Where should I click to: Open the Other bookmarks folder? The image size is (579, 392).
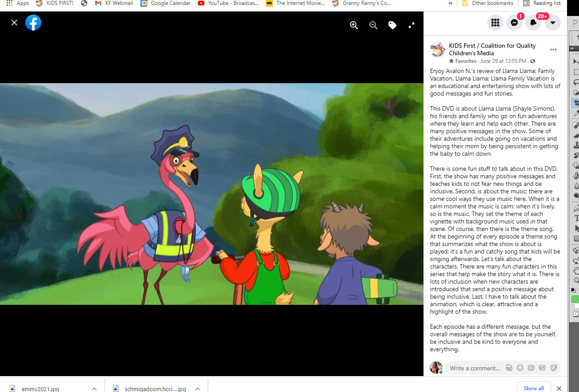pyautogui.click(x=487, y=3)
